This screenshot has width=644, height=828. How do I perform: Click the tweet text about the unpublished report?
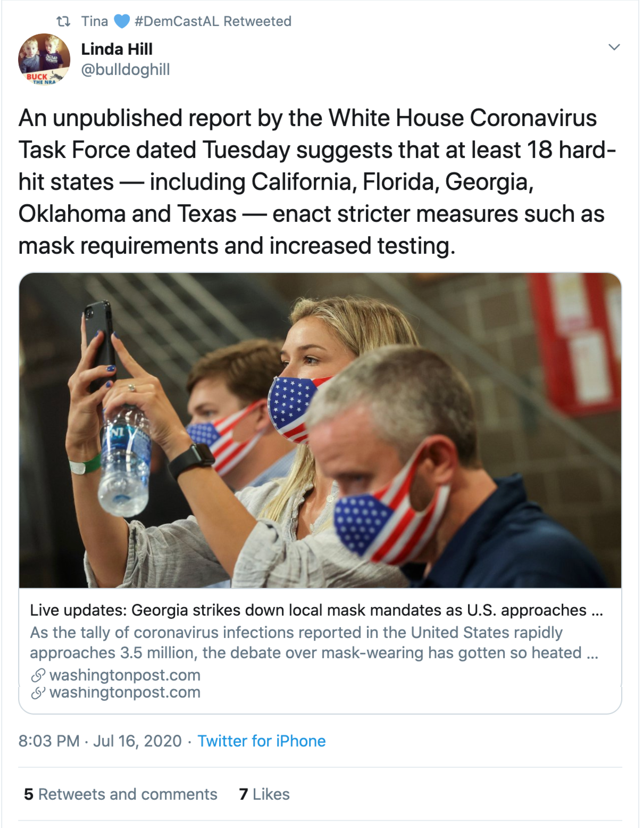(314, 181)
